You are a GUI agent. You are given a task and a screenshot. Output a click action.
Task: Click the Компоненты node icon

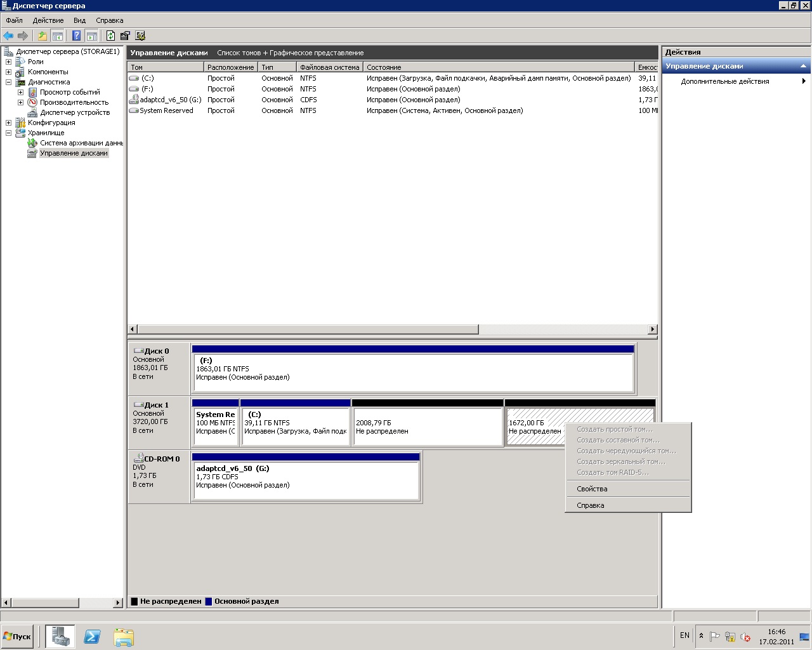pos(20,72)
